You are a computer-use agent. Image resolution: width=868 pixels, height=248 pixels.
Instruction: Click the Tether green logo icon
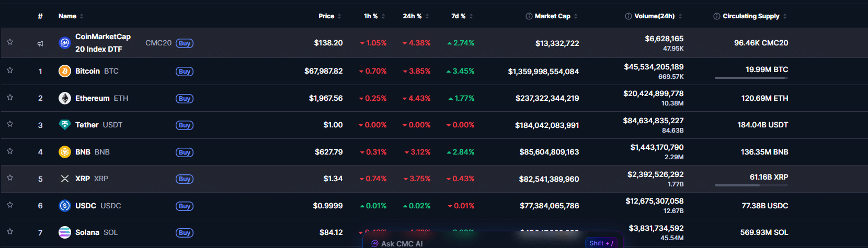pos(65,125)
